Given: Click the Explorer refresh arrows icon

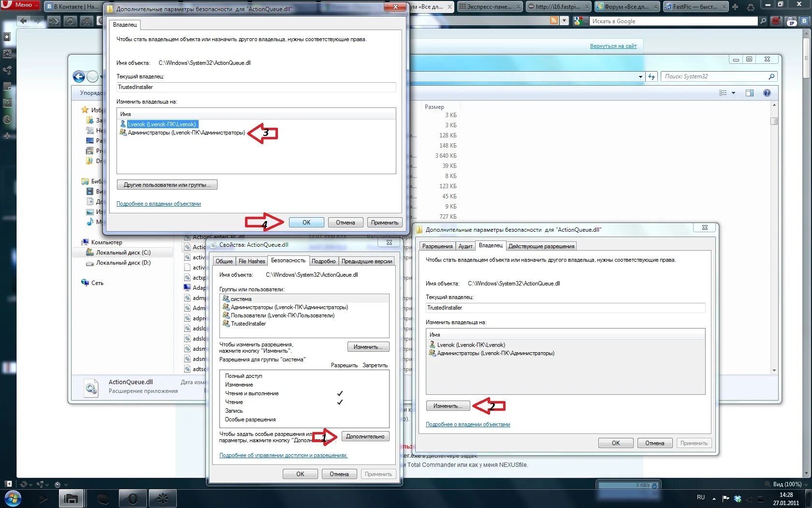Looking at the screenshot, I should [652, 76].
